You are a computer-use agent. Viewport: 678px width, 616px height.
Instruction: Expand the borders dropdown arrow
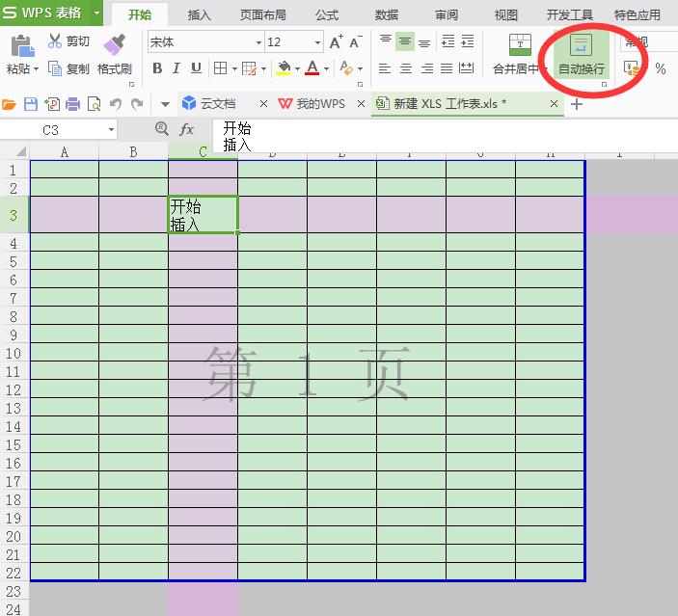(x=234, y=68)
